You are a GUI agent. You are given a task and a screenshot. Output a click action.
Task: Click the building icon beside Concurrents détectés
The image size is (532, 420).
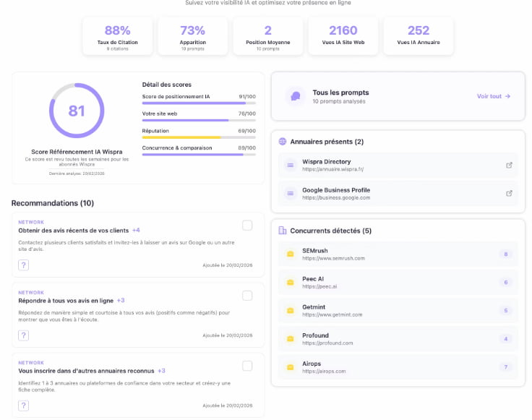tap(283, 231)
